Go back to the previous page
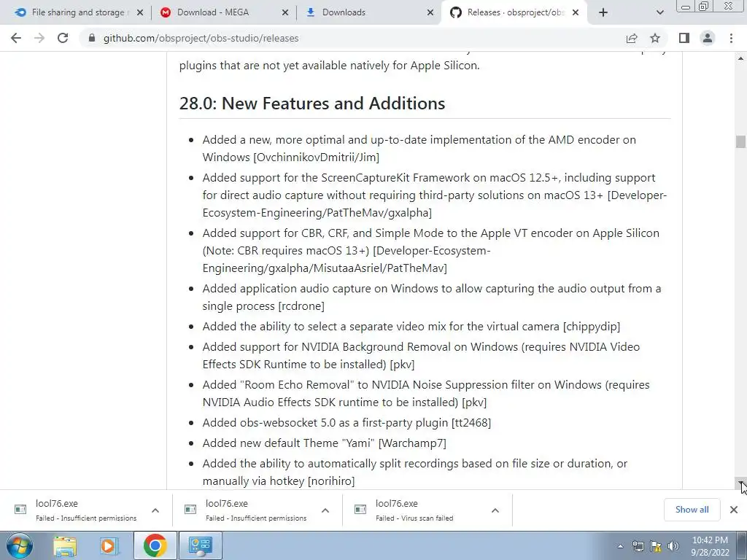This screenshot has width=747, height=560. (16, 38)
